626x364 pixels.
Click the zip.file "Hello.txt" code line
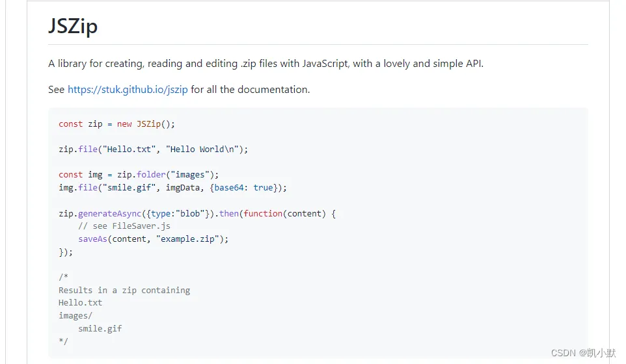coord(154,149)
